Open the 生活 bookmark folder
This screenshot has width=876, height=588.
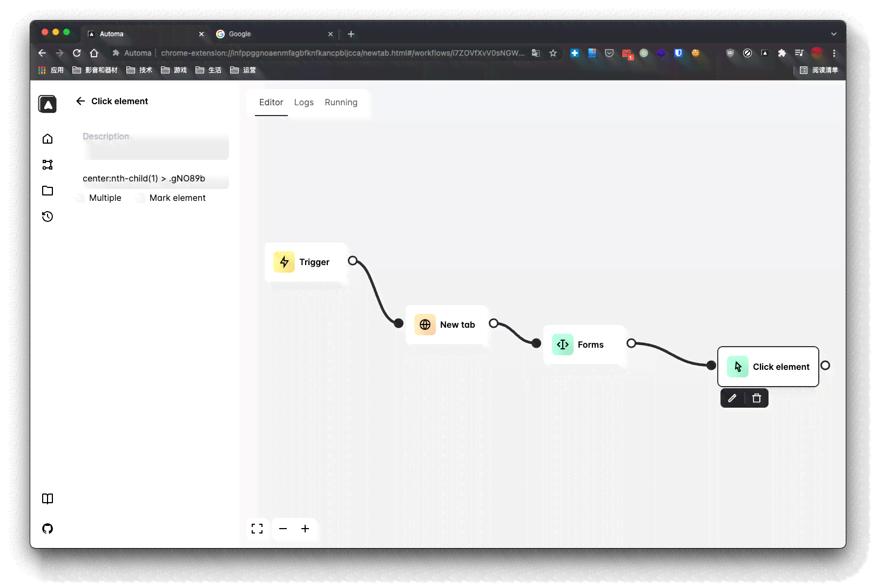click(208, 70)
